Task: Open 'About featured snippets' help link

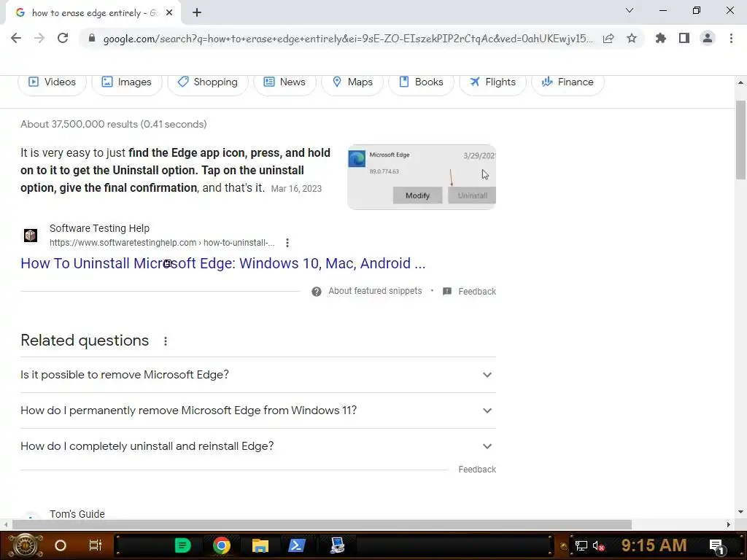Action: (375, 291)
